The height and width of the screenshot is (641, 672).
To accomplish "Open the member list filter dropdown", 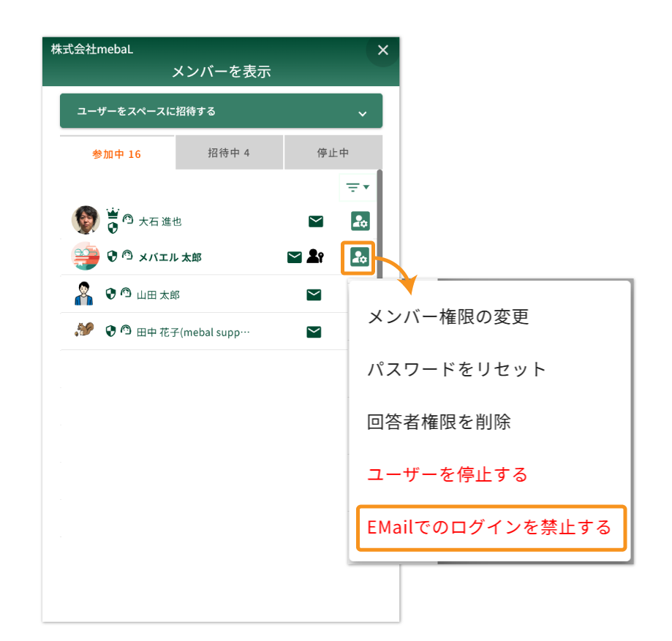I will point(358,188).
